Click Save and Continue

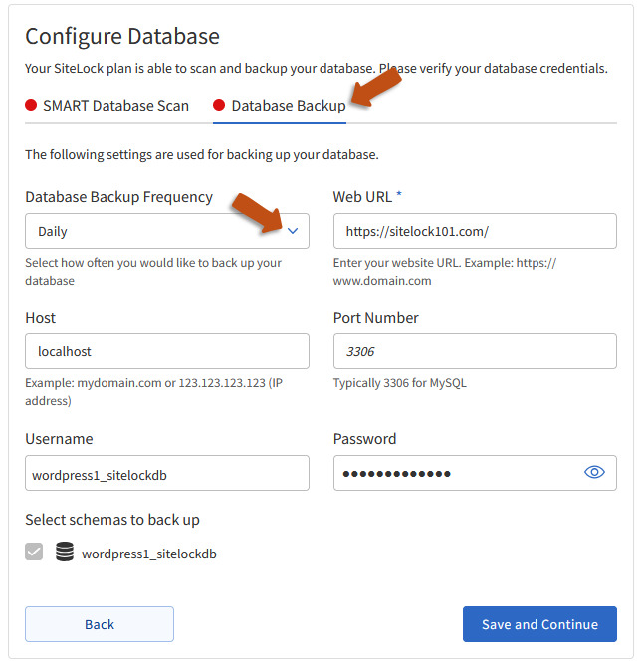539,624
